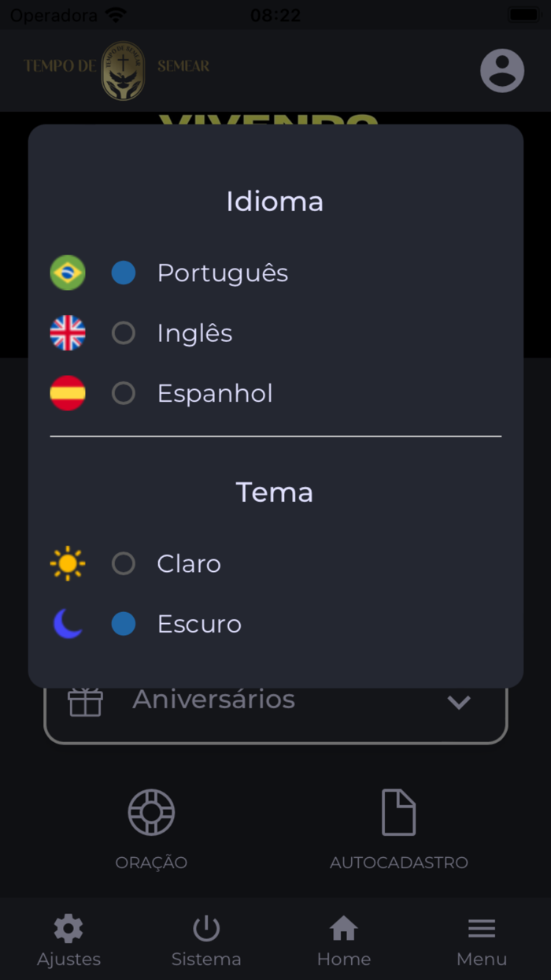The width and height of the screenshot is (551, 980).
Task: Open the Sistema menu item
Action: click(x=206, y=939)
